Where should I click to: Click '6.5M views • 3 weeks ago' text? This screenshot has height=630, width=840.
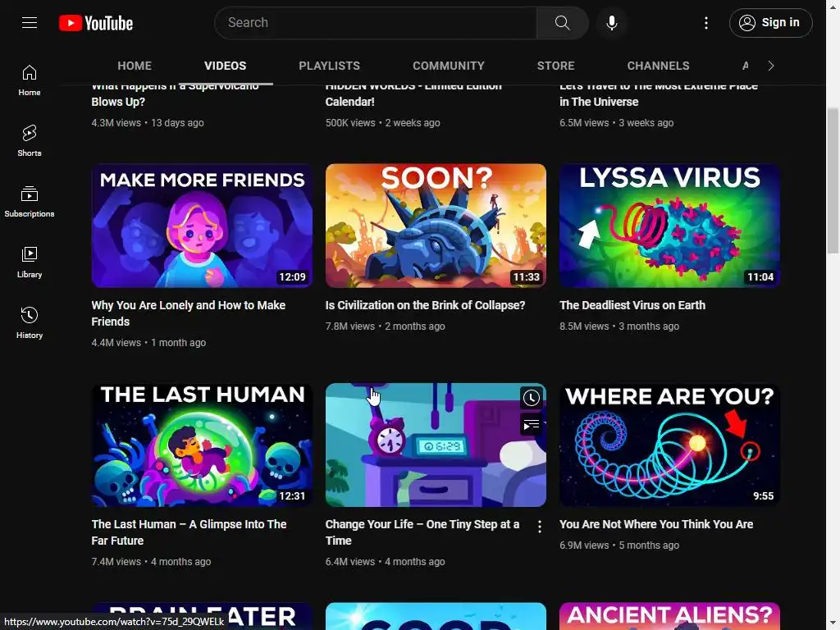617,123
